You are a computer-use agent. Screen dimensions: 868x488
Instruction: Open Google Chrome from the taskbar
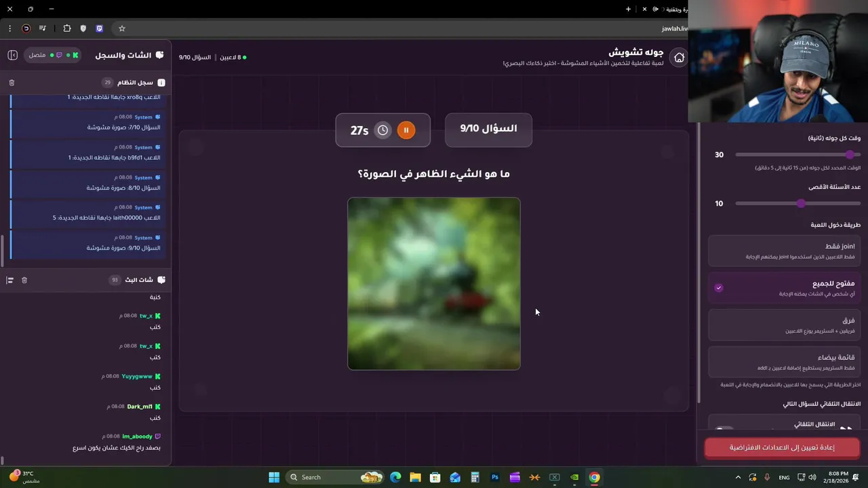point(594,477)
